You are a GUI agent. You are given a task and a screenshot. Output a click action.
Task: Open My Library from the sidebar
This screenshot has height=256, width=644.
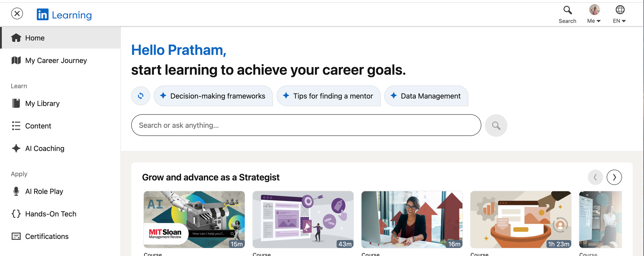point(61,103)
